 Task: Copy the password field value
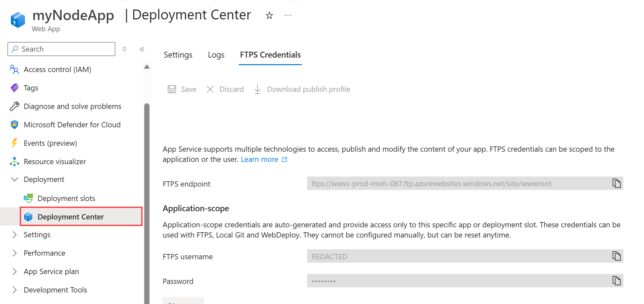click(x=616, y=281)
